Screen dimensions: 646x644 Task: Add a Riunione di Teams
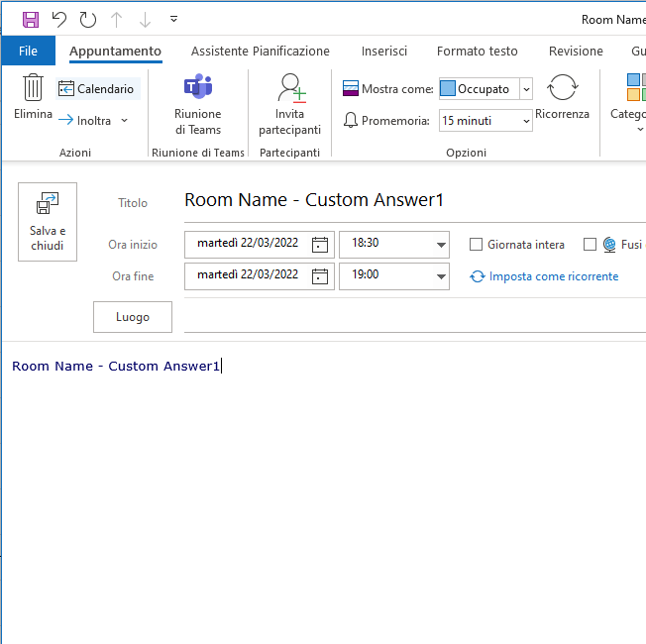pyautogui.click(x=198, y=105)
